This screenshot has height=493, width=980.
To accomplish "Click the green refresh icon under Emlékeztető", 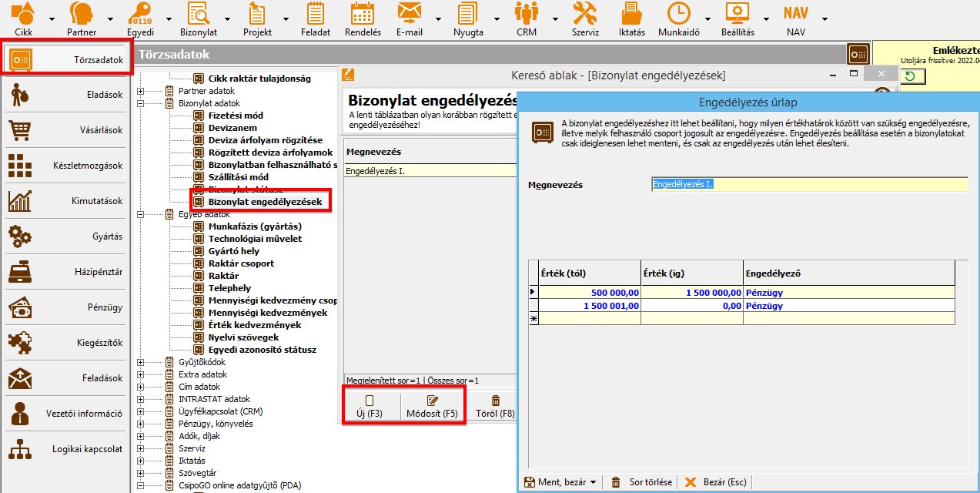I will tap(911, 75).
